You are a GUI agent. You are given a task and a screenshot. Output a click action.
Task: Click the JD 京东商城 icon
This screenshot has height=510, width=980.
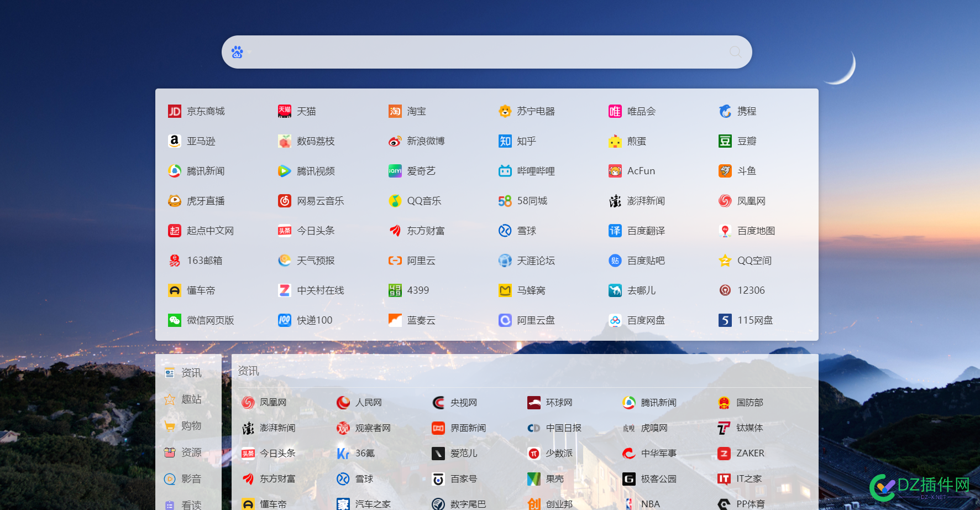[x=175, y=111]
